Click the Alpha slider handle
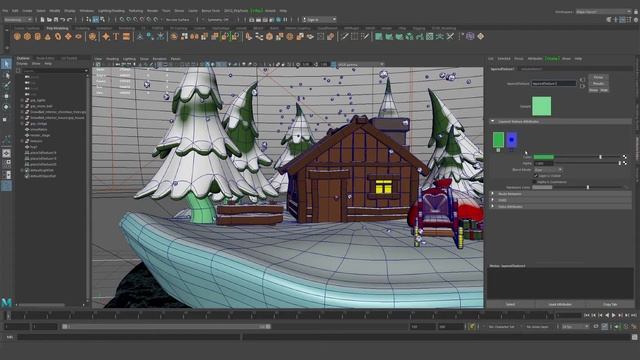The image size is (640, 360). [x=620, y=163]
